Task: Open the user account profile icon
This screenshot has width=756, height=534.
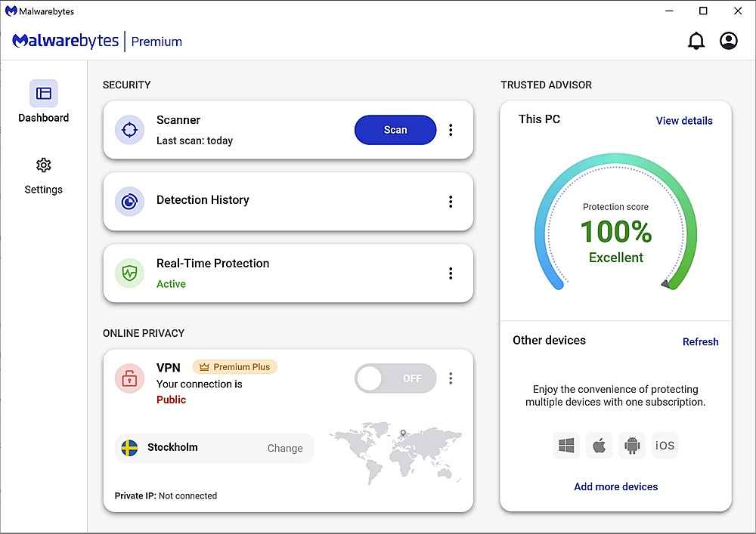Action: pos(728,42)
